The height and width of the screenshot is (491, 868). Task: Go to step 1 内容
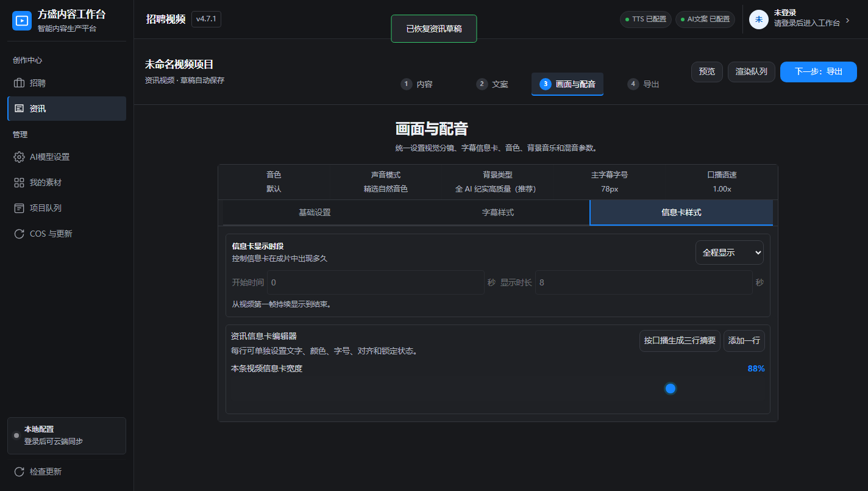[417, 84]
